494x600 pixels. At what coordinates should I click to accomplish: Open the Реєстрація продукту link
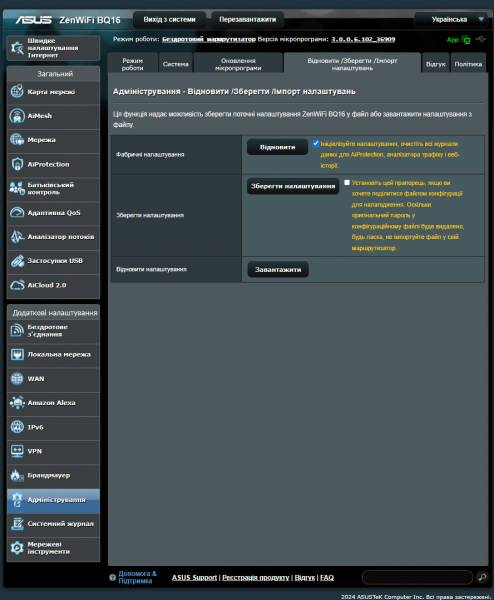(x=256, y=577)
